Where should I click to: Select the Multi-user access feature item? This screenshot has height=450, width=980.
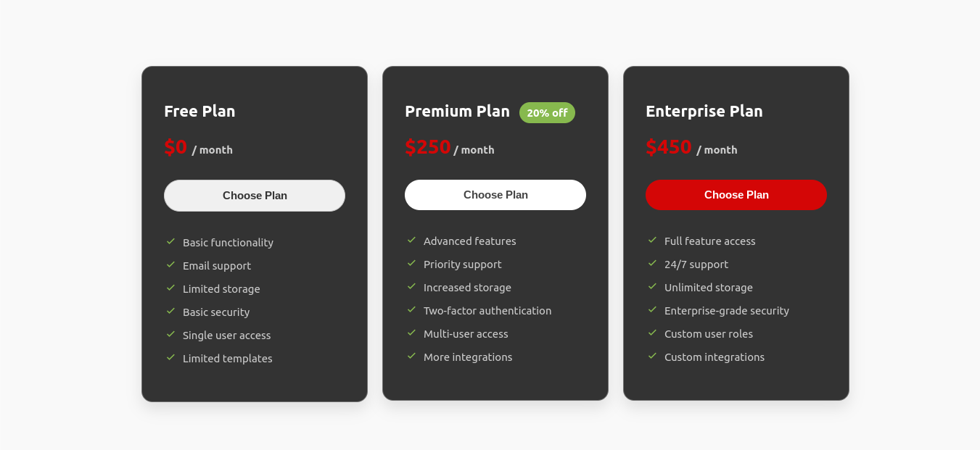[x=466, y=333]
